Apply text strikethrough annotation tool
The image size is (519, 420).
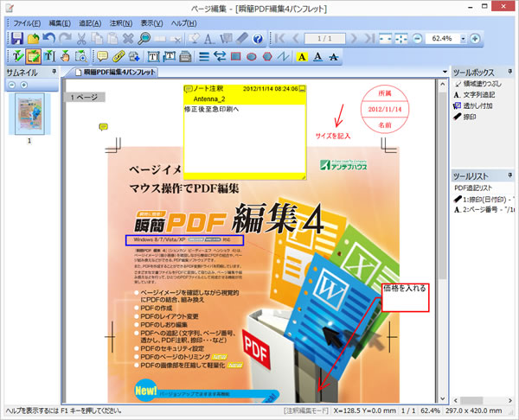pos(334,57)
